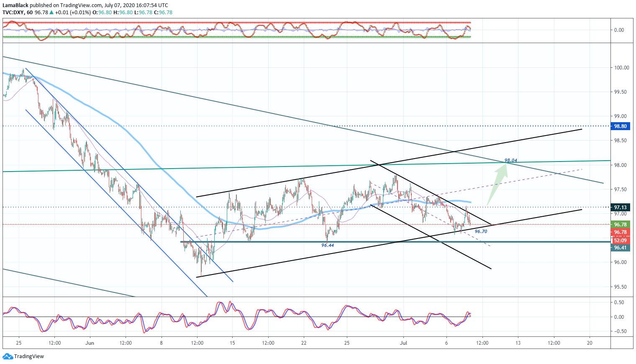Click the red 52:09 countdown label
Viewport: 636px width, 364px height.
click(x=620, y=240)
